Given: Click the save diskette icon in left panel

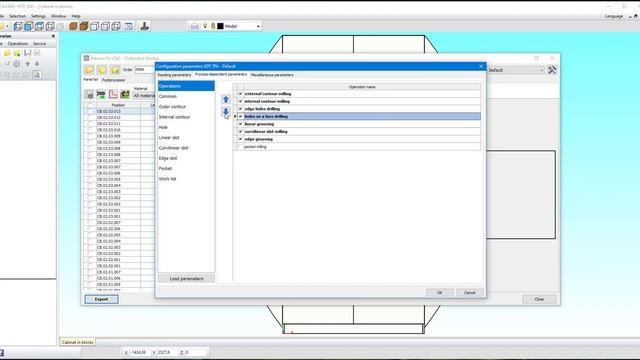Looking at the screenshot, I should click(27, 53).
